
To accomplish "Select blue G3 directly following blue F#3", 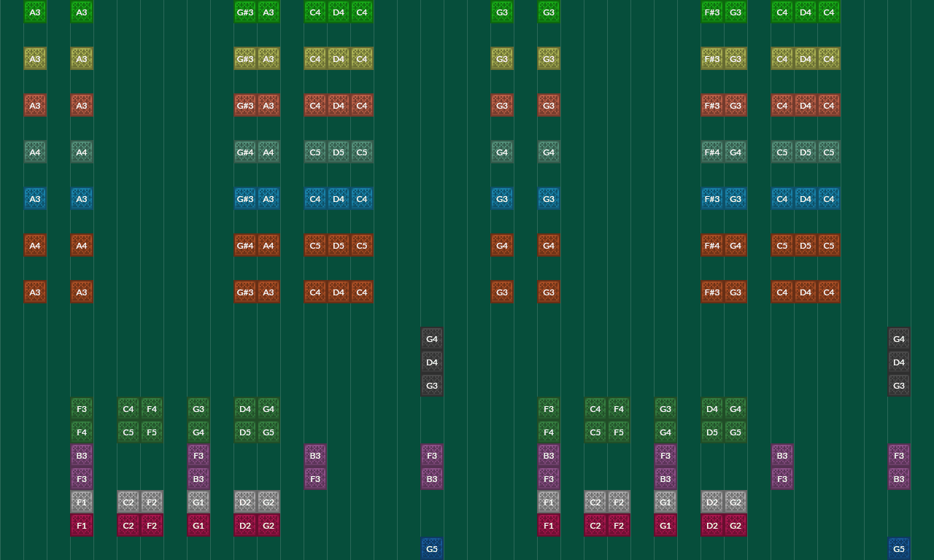I will click(x=736, y=198).
